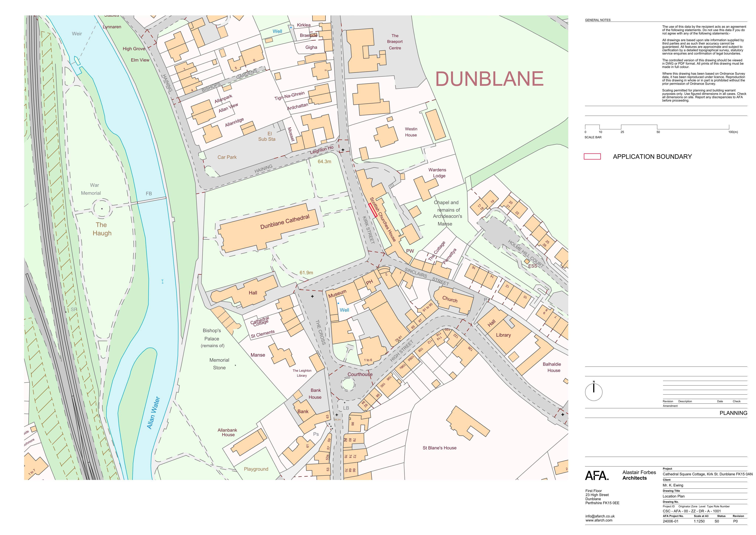Viewport: 756px width, 535px height.
Task: Click the 61.9m spot height
Action: (x=306, y=273)
